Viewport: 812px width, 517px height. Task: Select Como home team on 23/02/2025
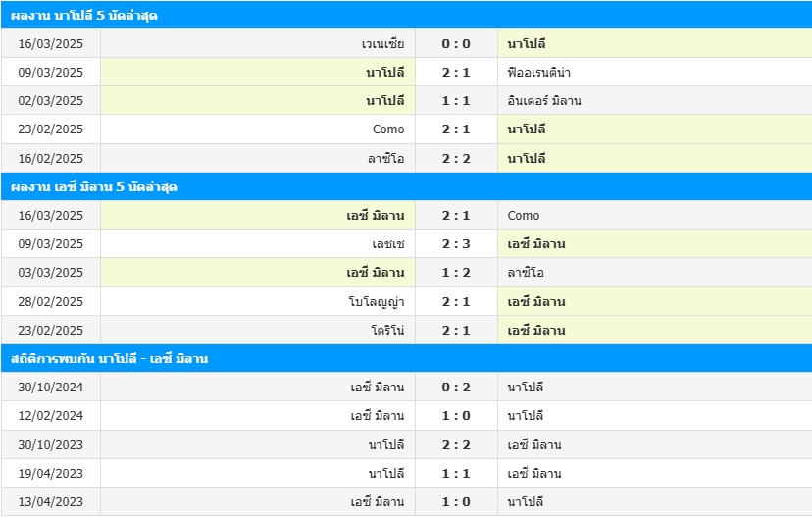click(388, 129)
